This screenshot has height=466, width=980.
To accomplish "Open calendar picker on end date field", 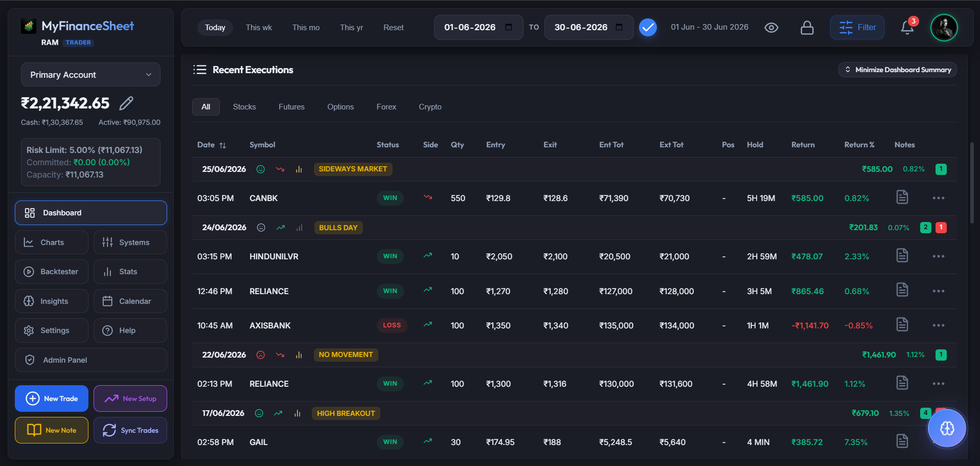I will point(619,27).
